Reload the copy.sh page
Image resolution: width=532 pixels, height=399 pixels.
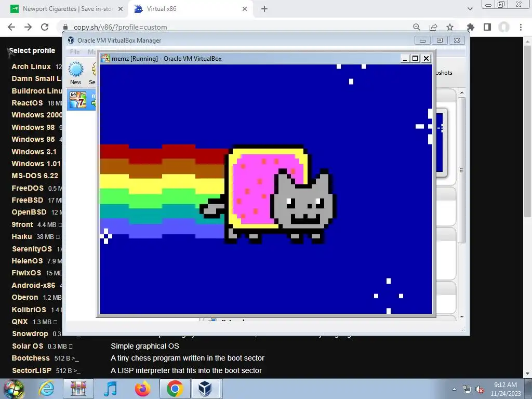point(45,27)
